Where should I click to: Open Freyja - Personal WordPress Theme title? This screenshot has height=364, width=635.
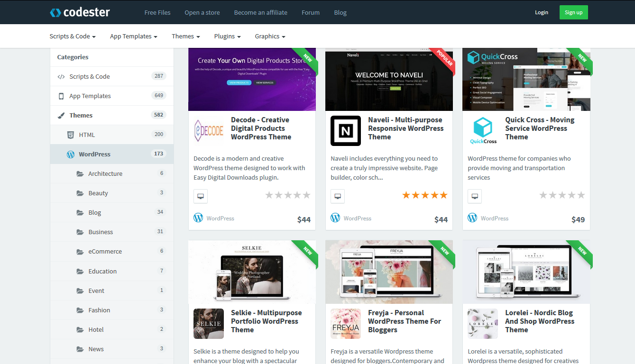coord(405,321)
